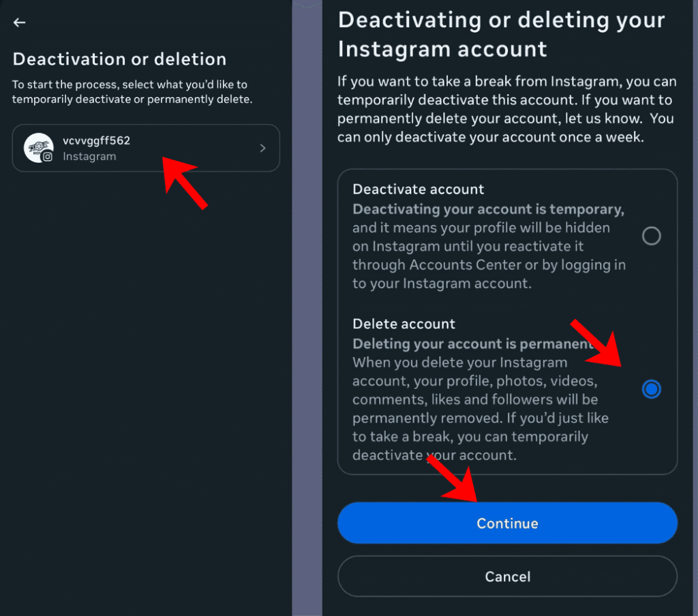Click the "take a break from Instagram" paragraph

[506, 109]
